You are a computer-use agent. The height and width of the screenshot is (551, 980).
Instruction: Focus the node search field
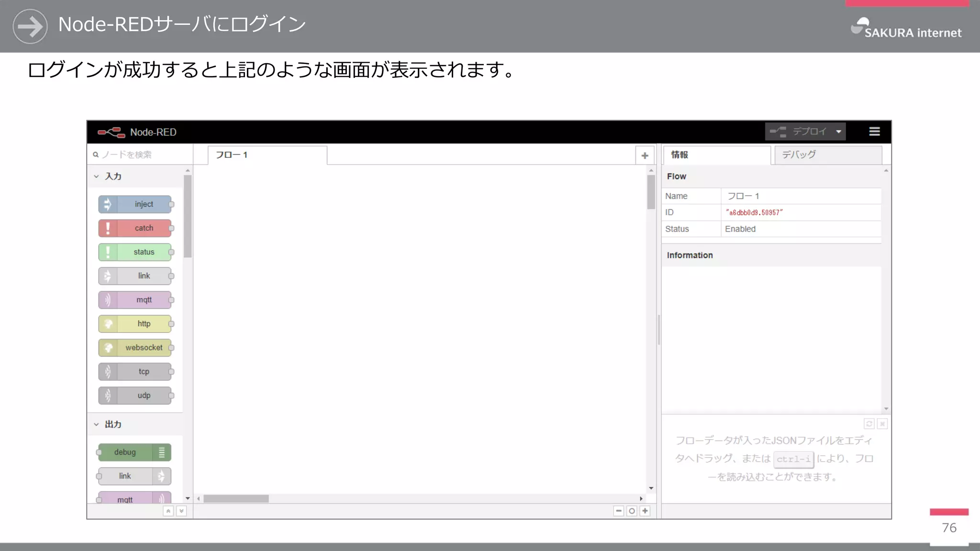(x=141, y=154)
